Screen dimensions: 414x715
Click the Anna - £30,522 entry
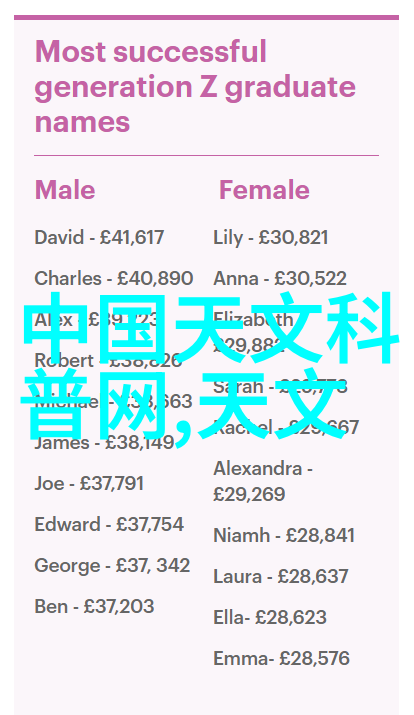tap(280, 279)
